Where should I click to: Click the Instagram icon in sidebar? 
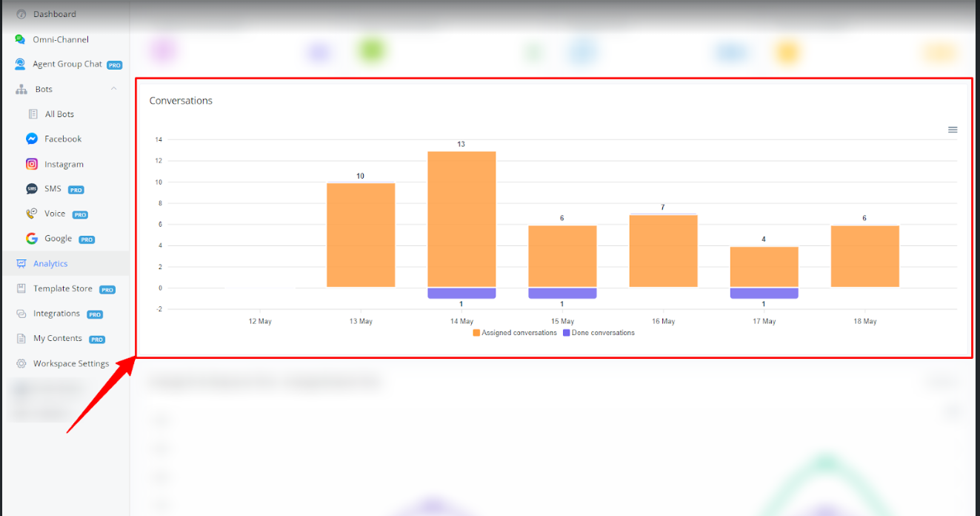click(32, 165)
